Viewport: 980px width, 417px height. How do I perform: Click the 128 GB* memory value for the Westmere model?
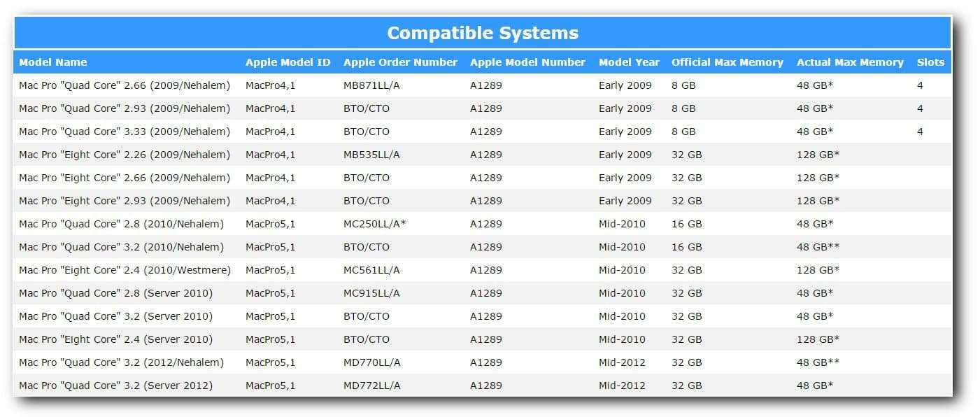click(818, 270)
